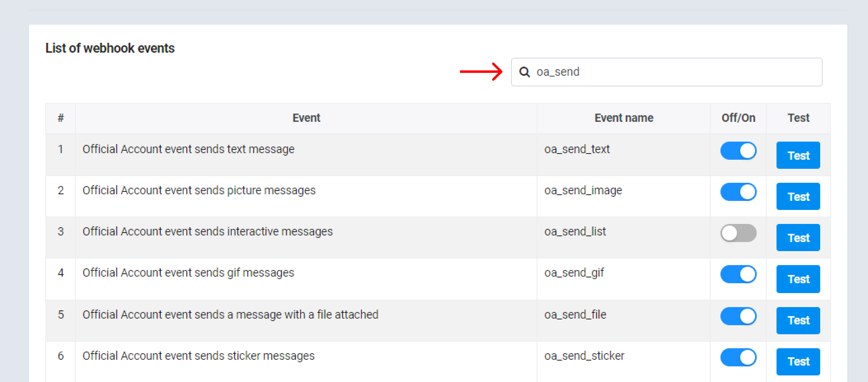Click the Test column header
Screen dimensions: 868x382
point(798,118)
